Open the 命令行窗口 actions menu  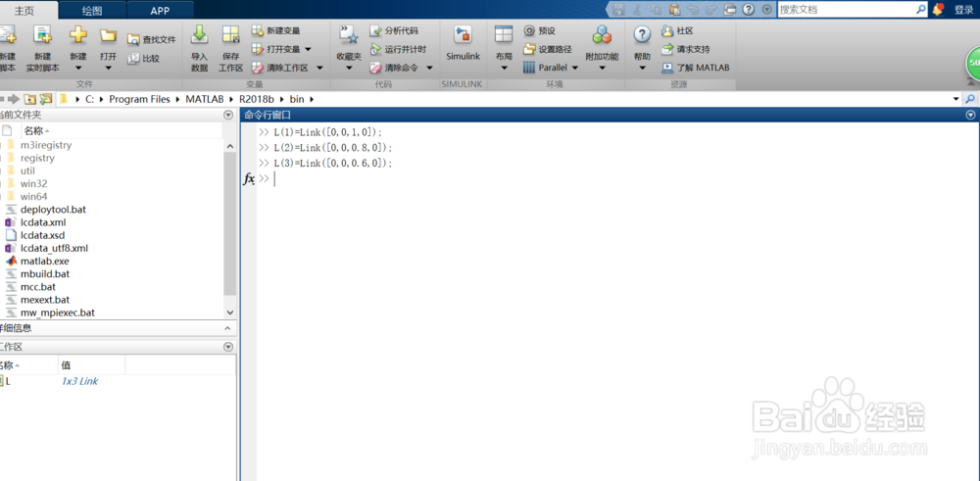[970, 115]
